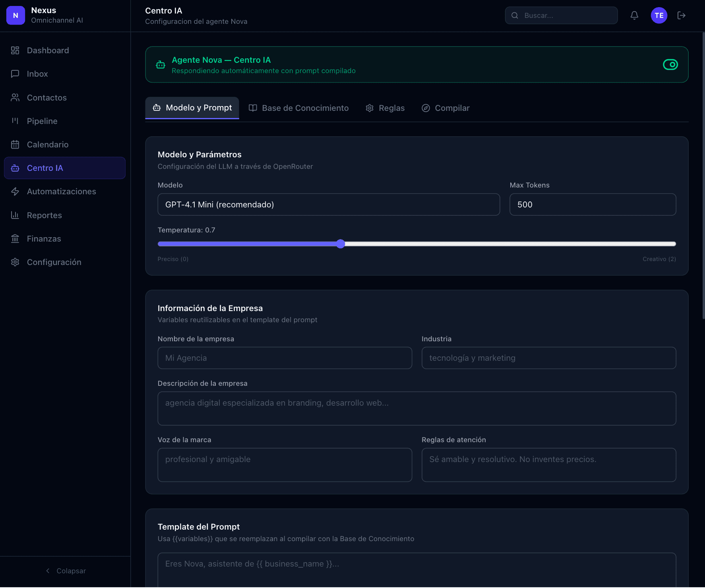Open the notifications bell icon
This screenshot has height=588, width=705.
pos(634,15)
